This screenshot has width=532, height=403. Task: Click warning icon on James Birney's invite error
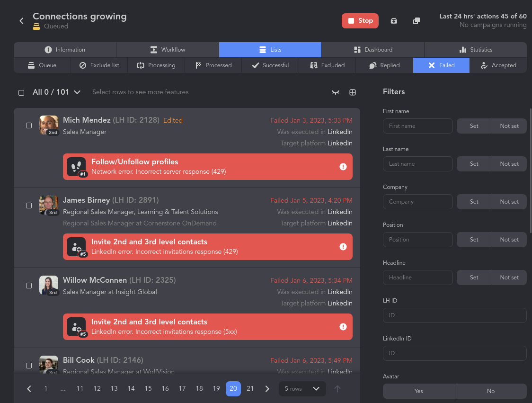[343, 247]
